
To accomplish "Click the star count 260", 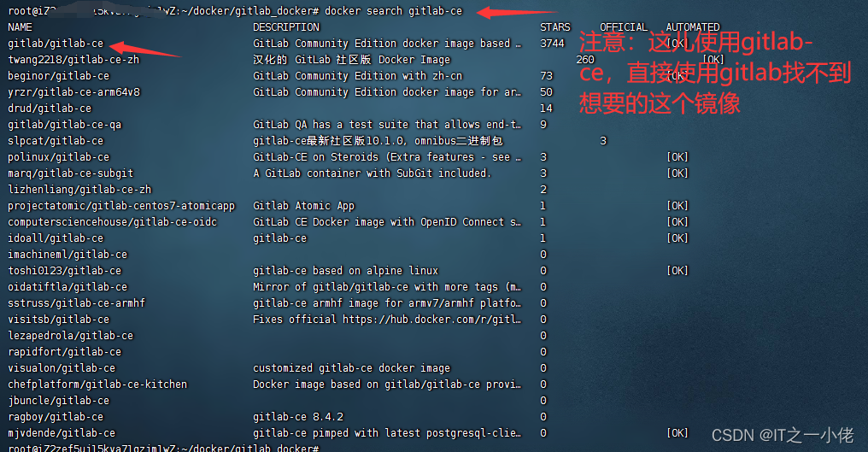I will point(585,59).
